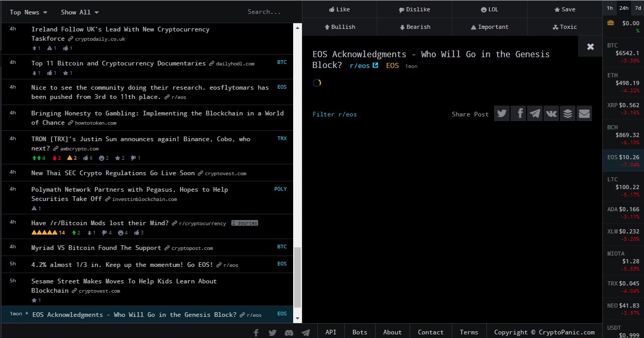
Task: Share post via Telegram icon
Action: [535, 113]
